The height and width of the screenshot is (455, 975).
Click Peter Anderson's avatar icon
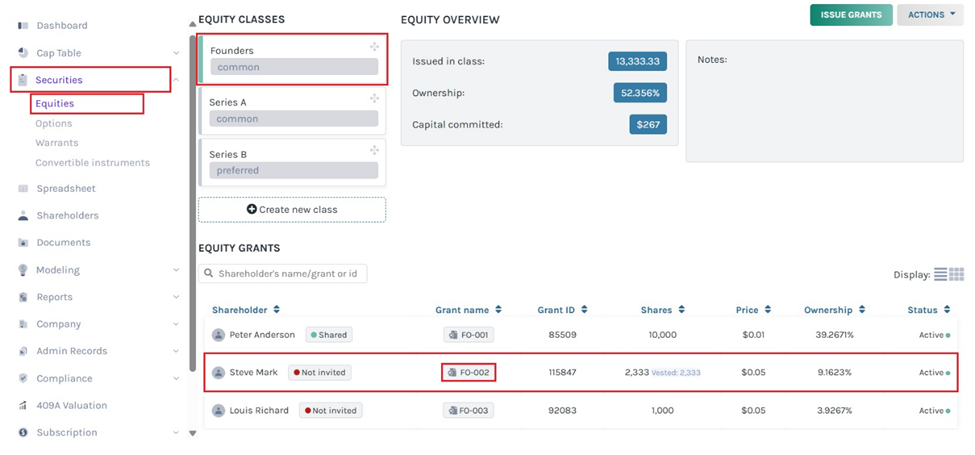click(218, 335)
